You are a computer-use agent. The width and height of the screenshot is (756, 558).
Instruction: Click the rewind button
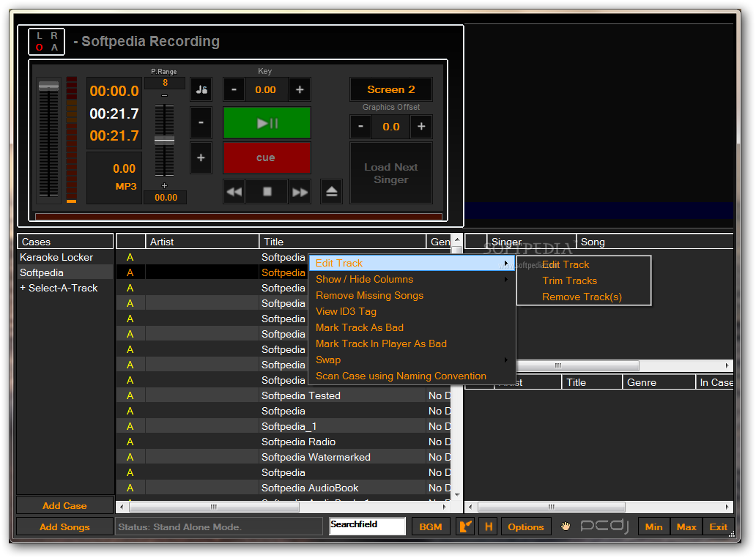[x=234, y=192]
